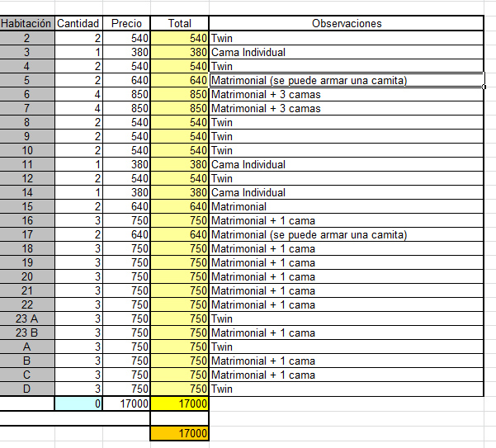Click the Observaciones cell for room 17

pyautogui.click(x=346, y=234)
